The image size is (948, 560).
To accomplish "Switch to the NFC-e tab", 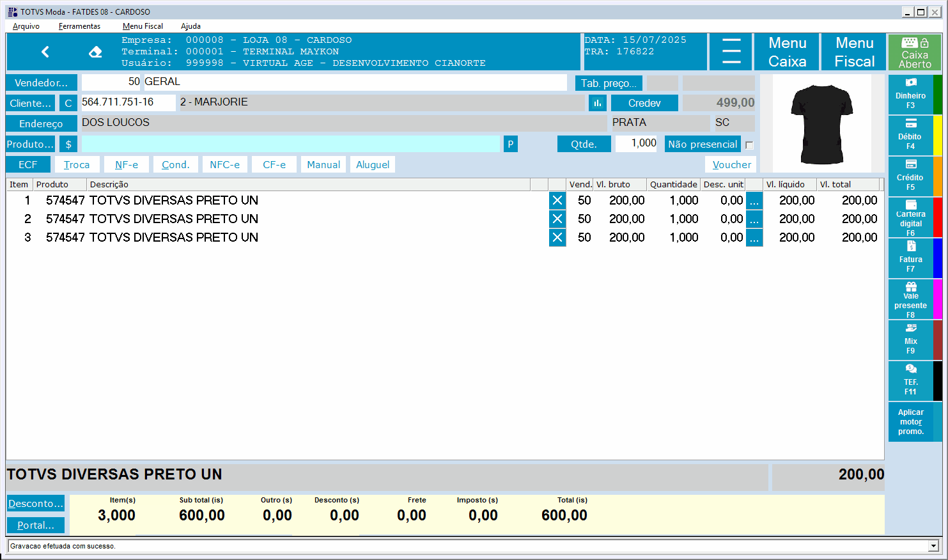I will click(225, 164).
